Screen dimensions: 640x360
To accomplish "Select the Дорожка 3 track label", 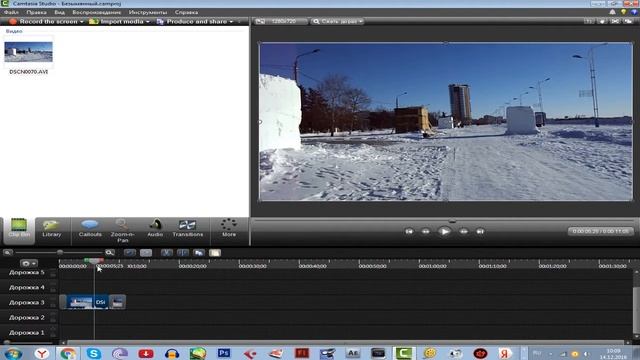I will coord(27,302).
